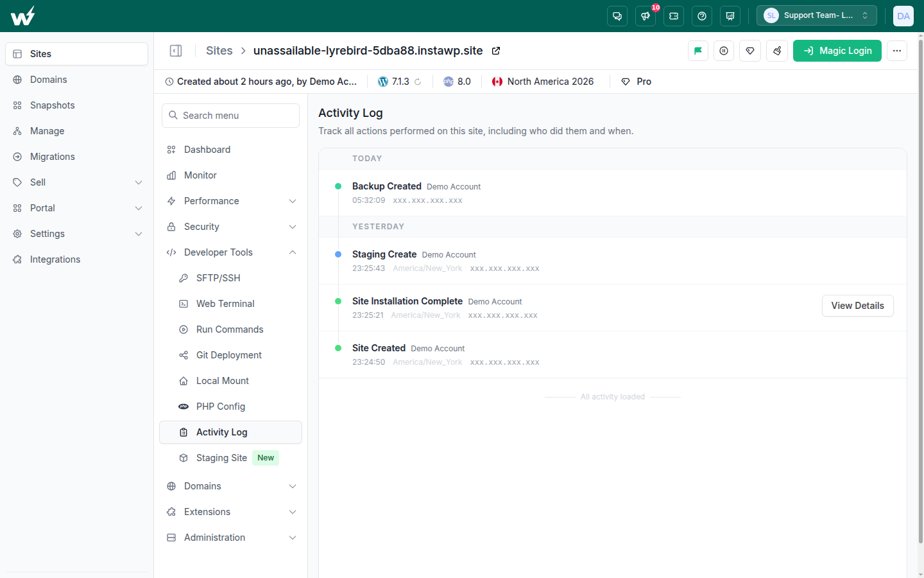Viewport: 924px width, 578px height.
Task: Open the Staging Site menu item
Action: tap(231, 458)
